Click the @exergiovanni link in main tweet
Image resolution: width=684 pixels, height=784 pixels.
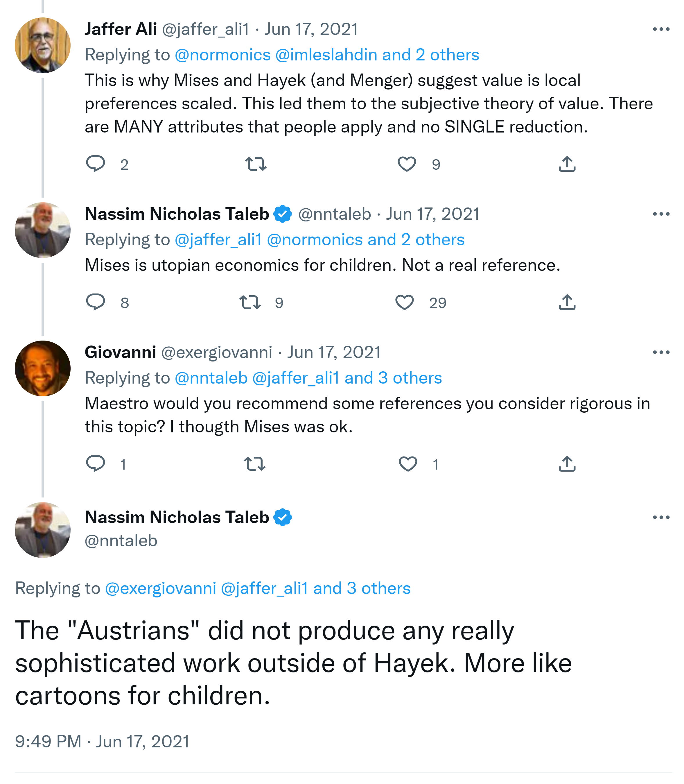[160, 588]
